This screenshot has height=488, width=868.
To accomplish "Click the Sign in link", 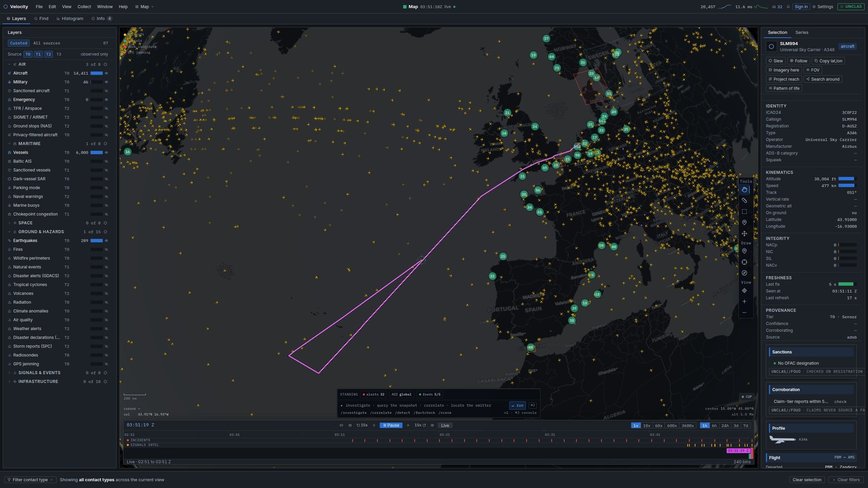I will coord(801,7).
